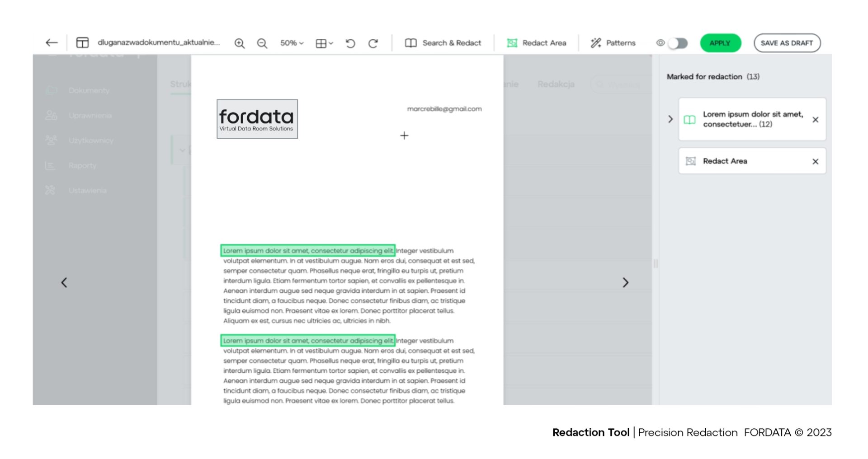
Task: Expand the Lorem ipsum redaction group
Action: (x=670, y=119)
